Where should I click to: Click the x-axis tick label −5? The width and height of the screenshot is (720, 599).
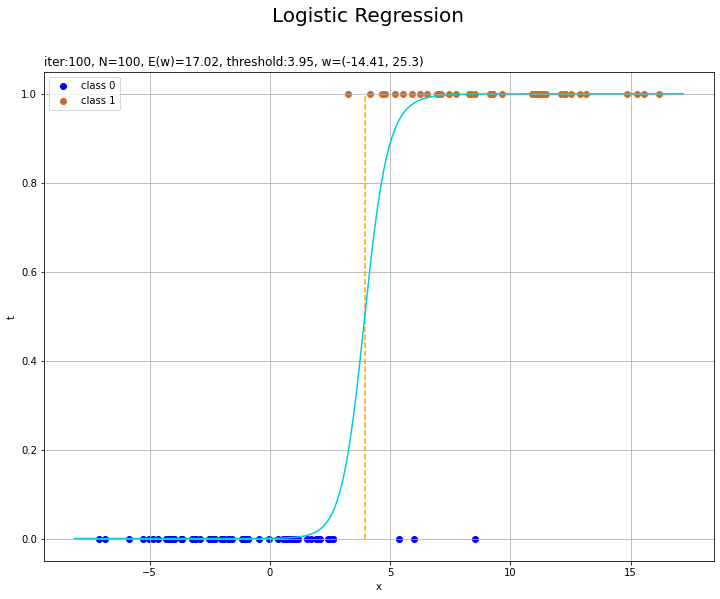pos(148,572)
